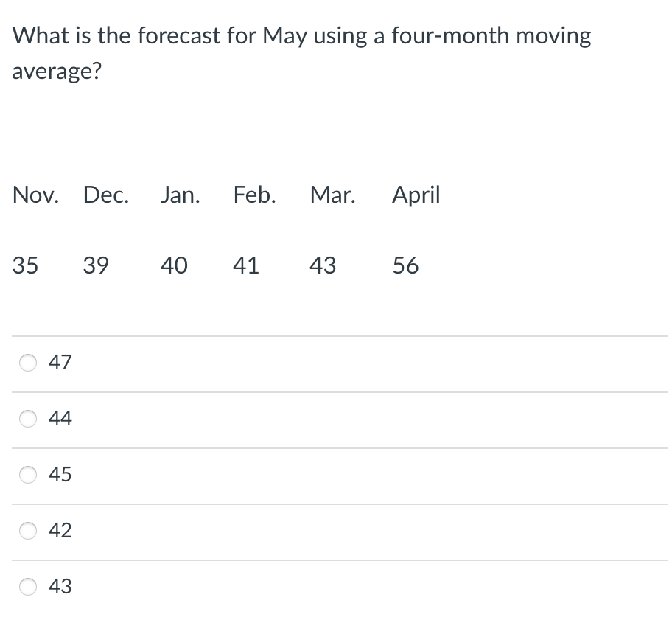The height and width of the screenshot is (634, 672).
Task: Select the radio button for answer 44
Action: pyautogui.click(x=27, y=418)
